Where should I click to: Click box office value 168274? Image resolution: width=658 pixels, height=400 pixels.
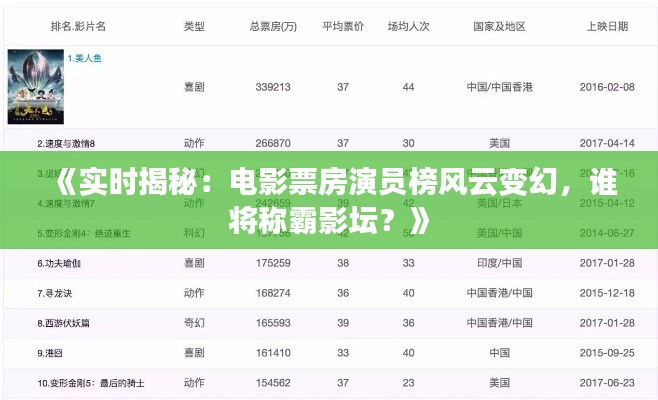coord(273,293)
